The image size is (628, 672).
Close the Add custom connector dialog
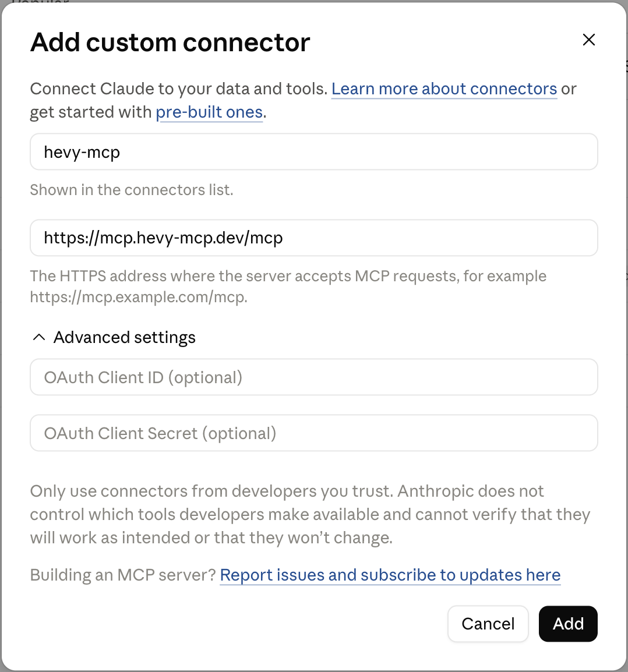click(x=588, y=40)
